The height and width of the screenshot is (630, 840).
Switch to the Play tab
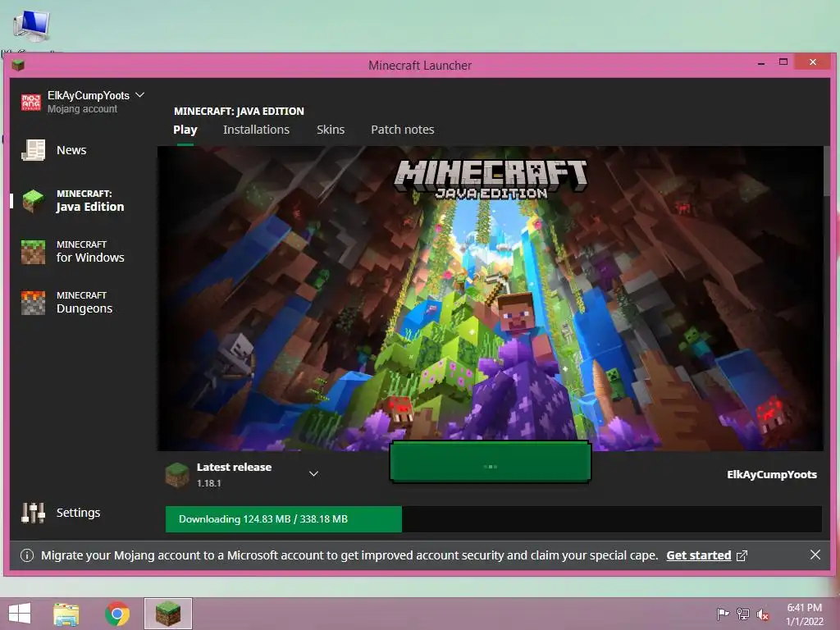[185, 130]
